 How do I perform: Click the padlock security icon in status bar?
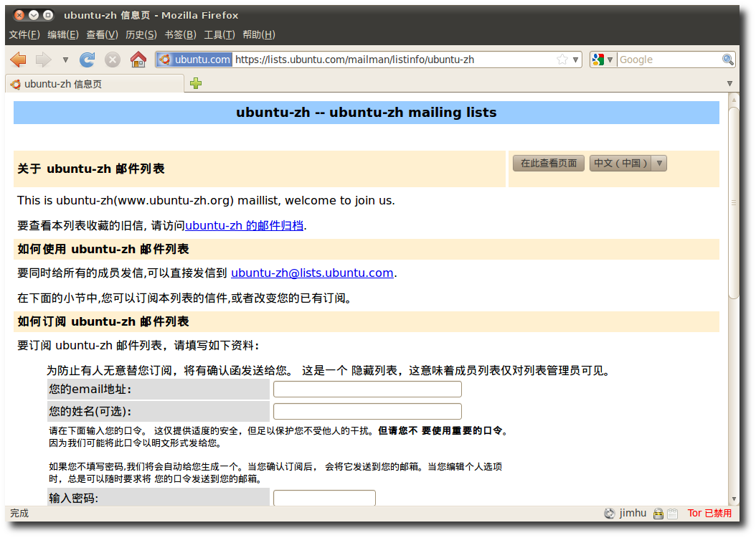coord(658,514)
